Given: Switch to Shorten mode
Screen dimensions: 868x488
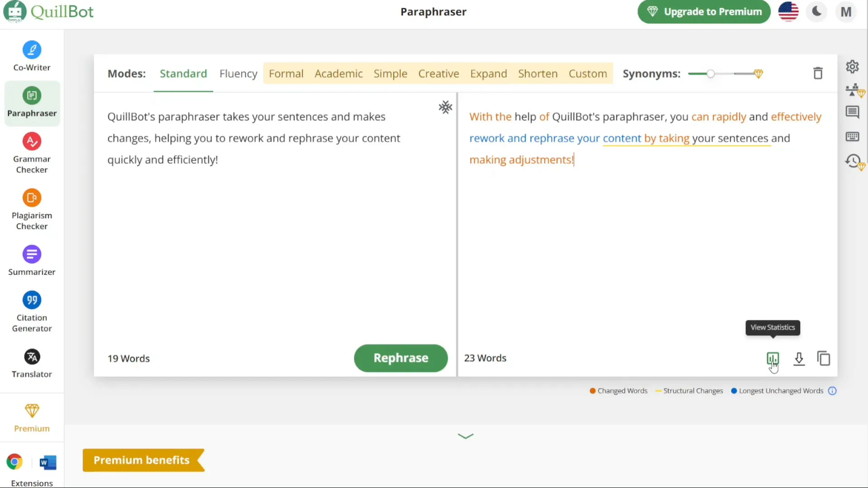Looking at the screenshot, I should pos(538,74).
